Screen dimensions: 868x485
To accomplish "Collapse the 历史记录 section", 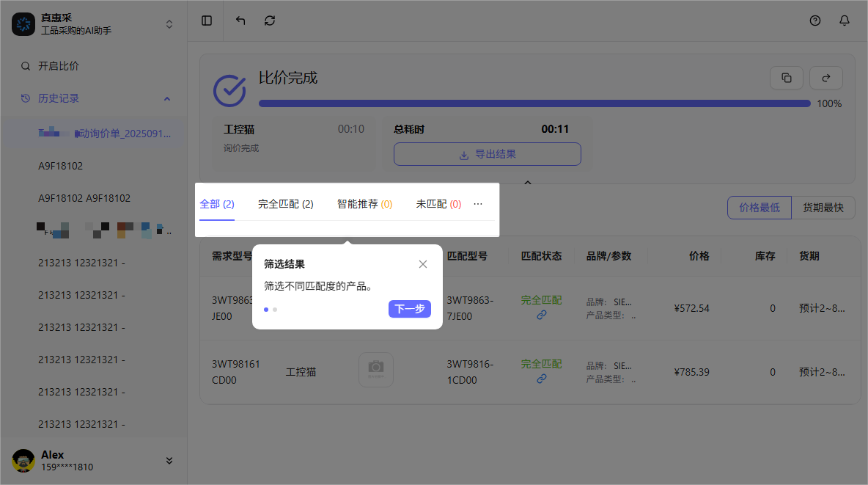I will 167,98.
